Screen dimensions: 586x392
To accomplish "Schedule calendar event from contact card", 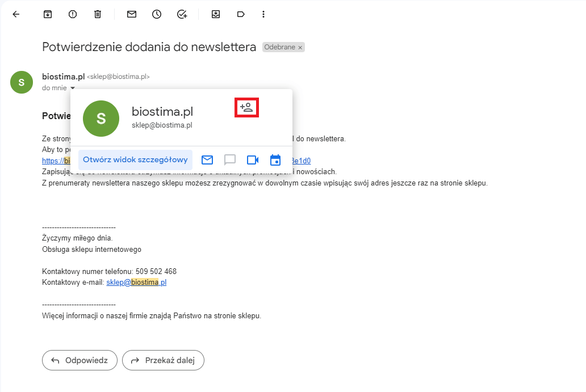I will pos(275,160).
